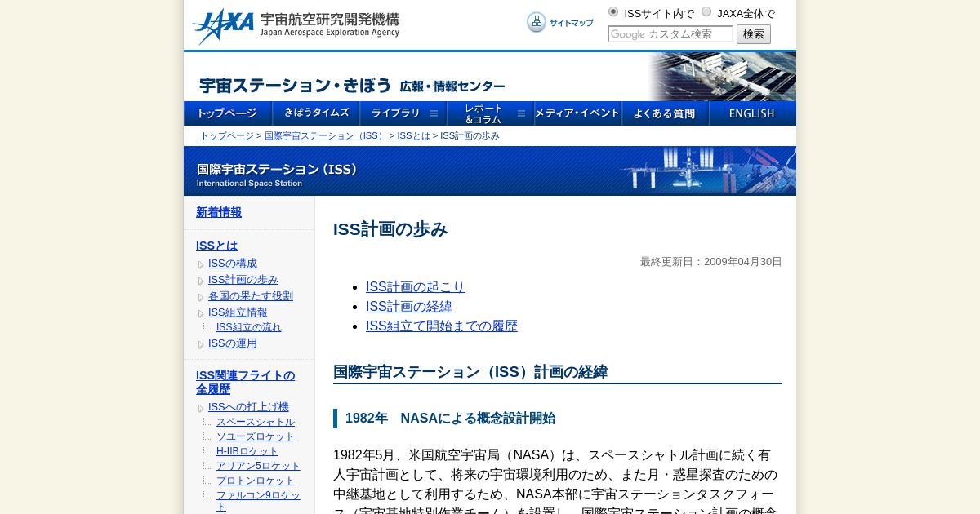Image resolution: width=980 pixels, height=514 pixels.
Task: Open ISS組立情報 in the sidebar
Action: point(238,312)
